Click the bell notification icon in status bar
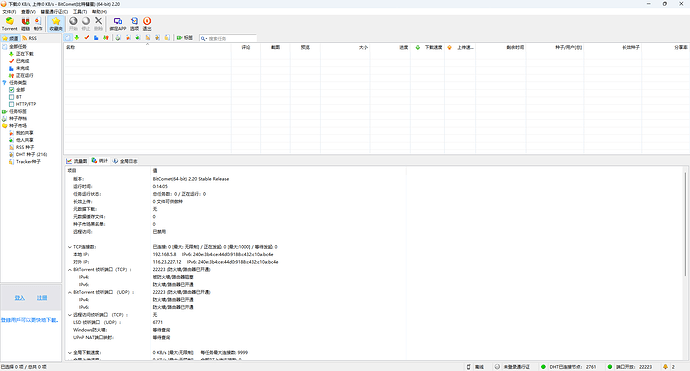The width and height of the screenshot is (690, 371). point(665,367)
